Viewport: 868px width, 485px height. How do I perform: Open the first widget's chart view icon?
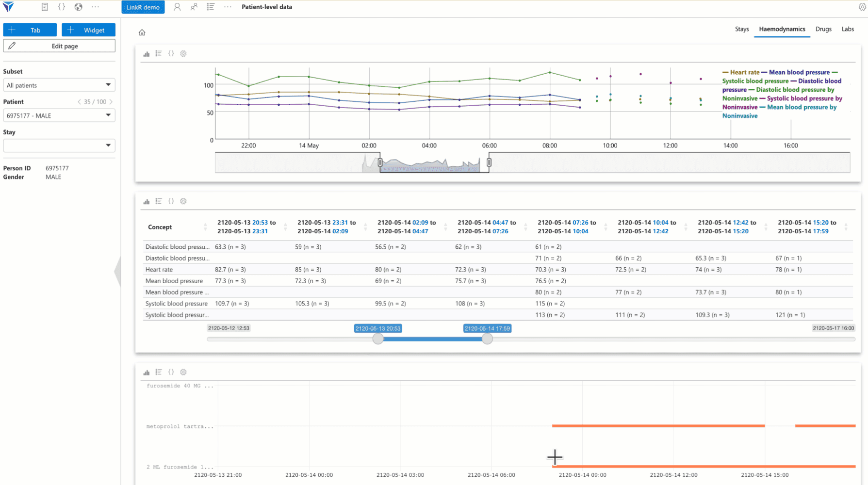tap(147, 54)
